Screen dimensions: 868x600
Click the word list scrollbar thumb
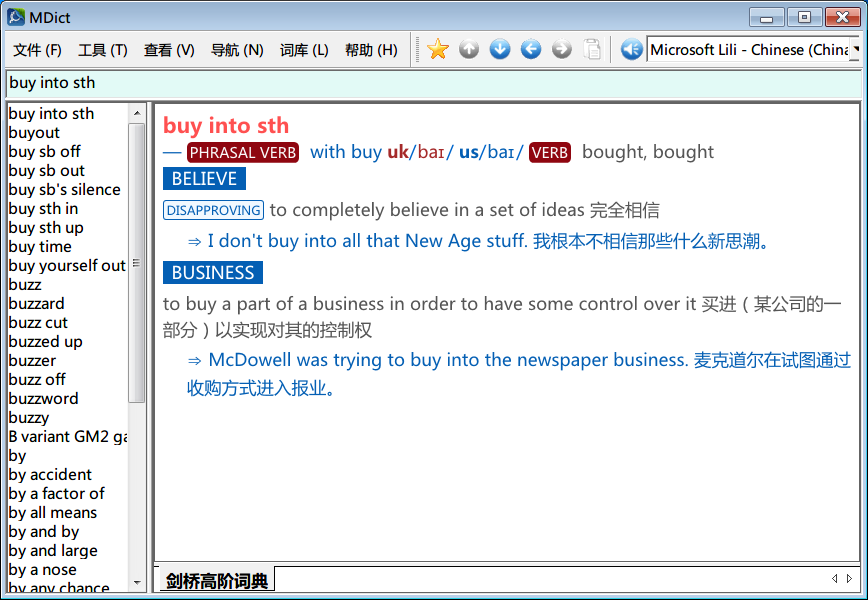137,263
